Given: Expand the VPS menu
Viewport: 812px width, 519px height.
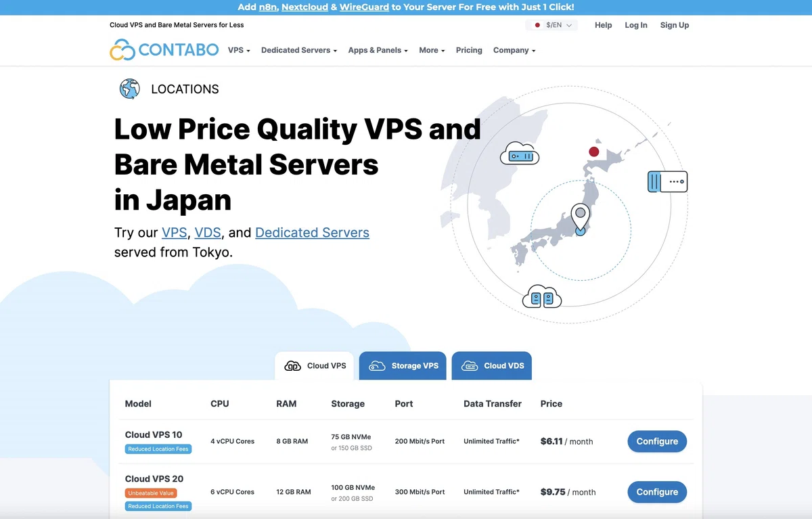Looking at the screenshot, I should pyautogui.click(x=239, y=50).
